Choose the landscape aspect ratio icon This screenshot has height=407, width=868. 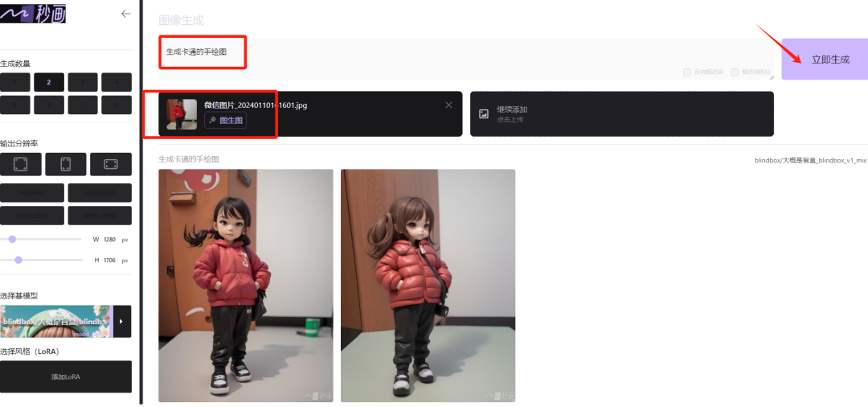111,164
